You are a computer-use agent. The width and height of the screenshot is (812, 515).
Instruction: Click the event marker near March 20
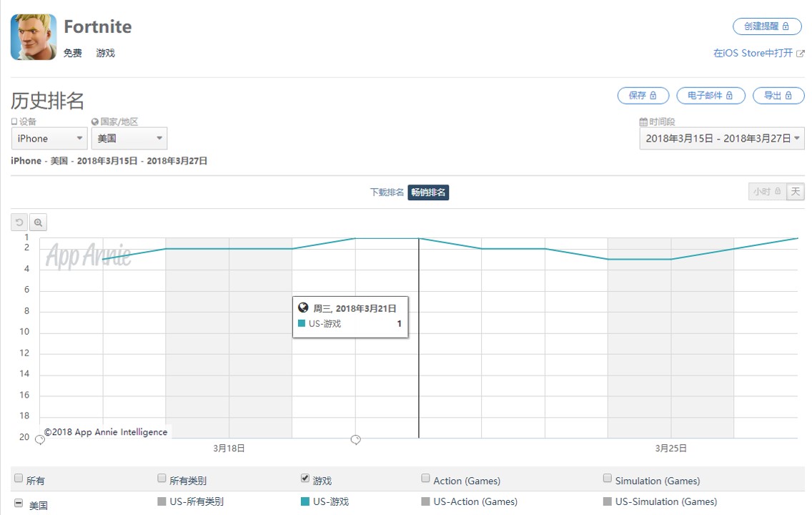pos(356,440)
